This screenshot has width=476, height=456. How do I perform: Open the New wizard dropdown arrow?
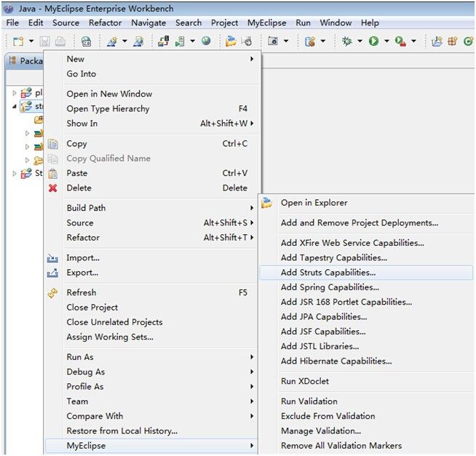(x=31, y=41)
